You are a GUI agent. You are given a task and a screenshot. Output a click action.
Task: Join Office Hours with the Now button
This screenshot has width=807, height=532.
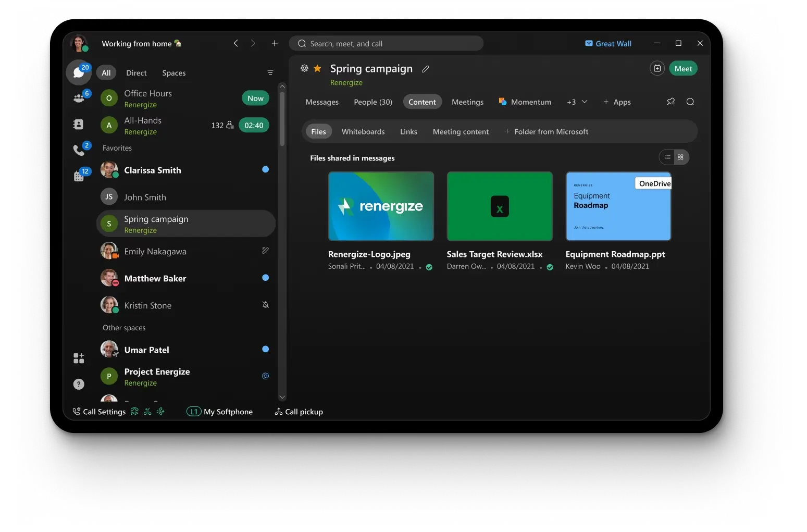255,98
